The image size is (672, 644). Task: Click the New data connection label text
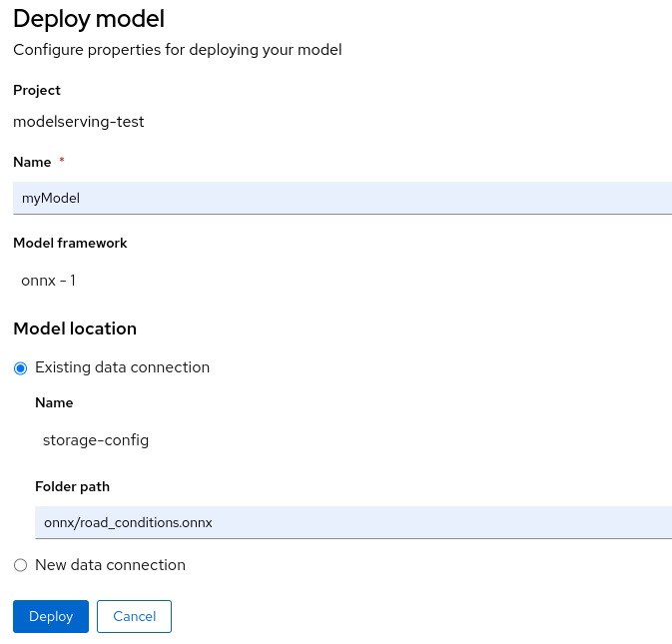pyautogui.click(x=110, y=565)
